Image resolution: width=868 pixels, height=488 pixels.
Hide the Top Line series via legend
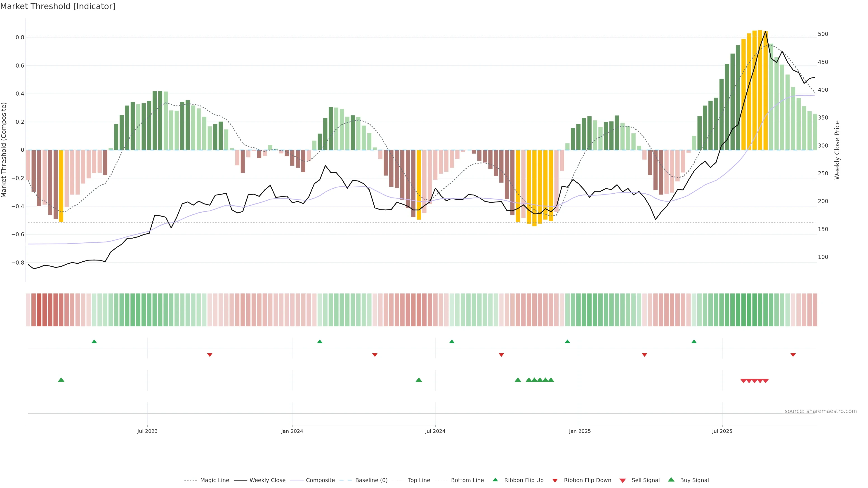tap(419, 480)
